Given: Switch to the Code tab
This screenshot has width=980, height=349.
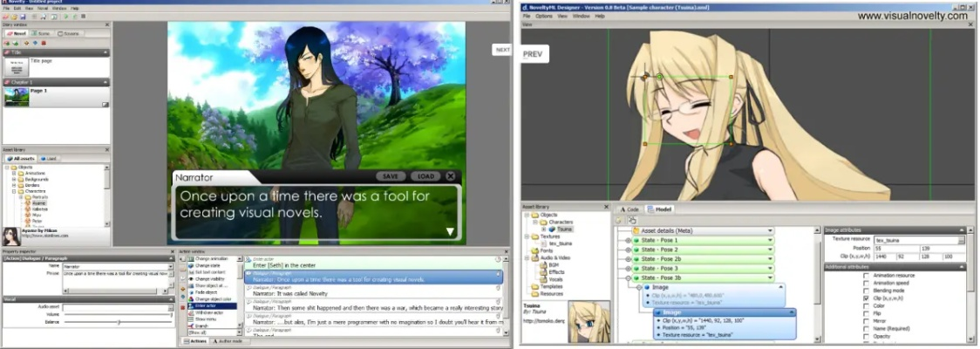Looking at the screenshot, I should tap(630, 209).
